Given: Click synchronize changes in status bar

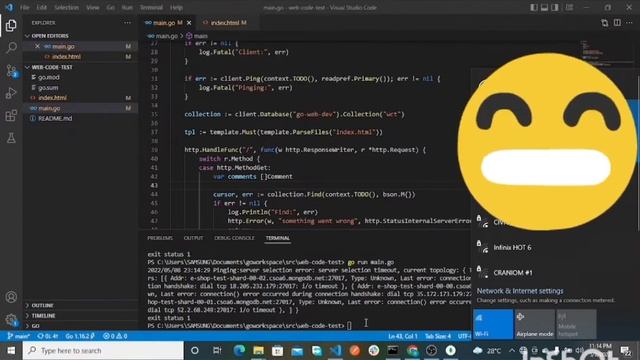Looking at the screenshot, I should tap(48, 336).
